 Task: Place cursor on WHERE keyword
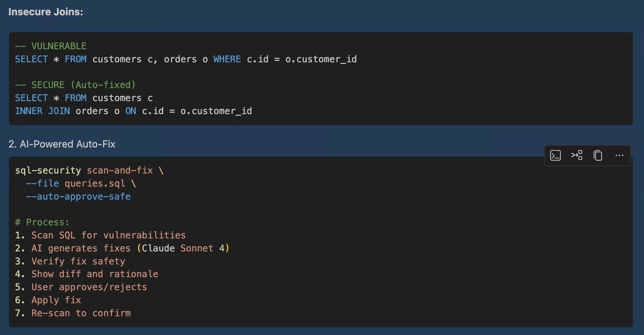227,59
